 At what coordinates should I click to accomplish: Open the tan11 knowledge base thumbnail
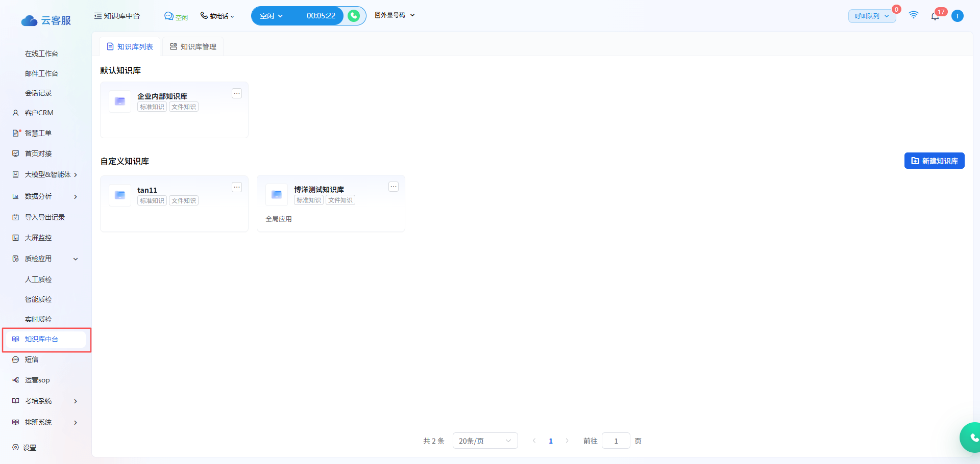click(x=120, y=195)
